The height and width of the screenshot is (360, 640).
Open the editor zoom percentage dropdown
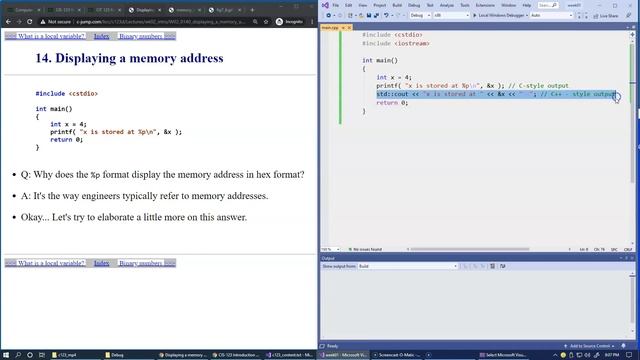click(331, 249)
